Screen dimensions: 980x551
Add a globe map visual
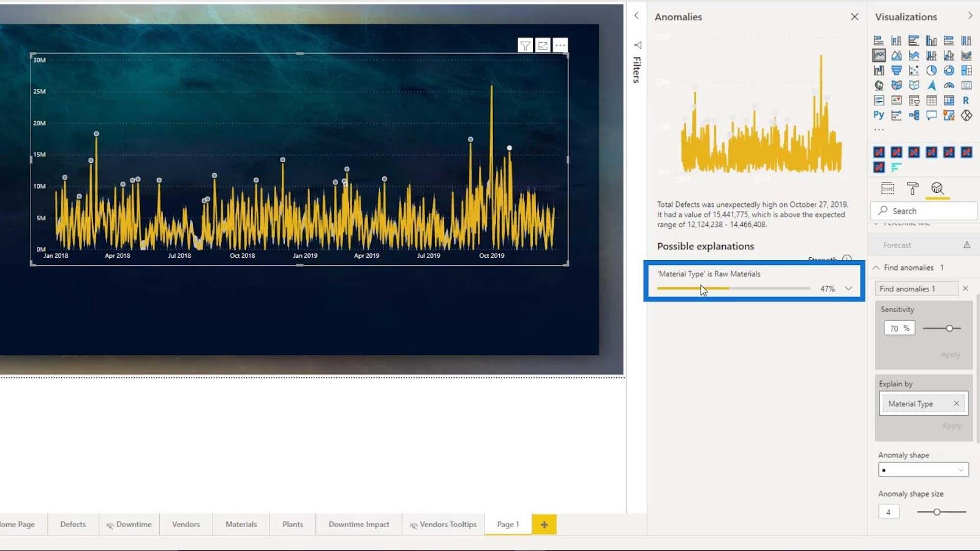(x=878, y=85)
